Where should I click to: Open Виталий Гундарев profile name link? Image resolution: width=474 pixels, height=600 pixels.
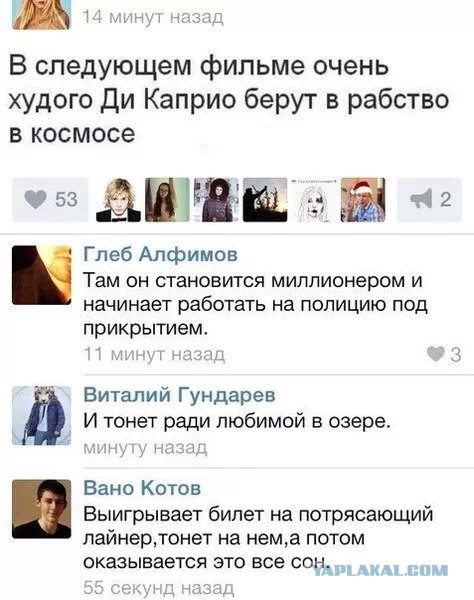[x=179, y=395]
